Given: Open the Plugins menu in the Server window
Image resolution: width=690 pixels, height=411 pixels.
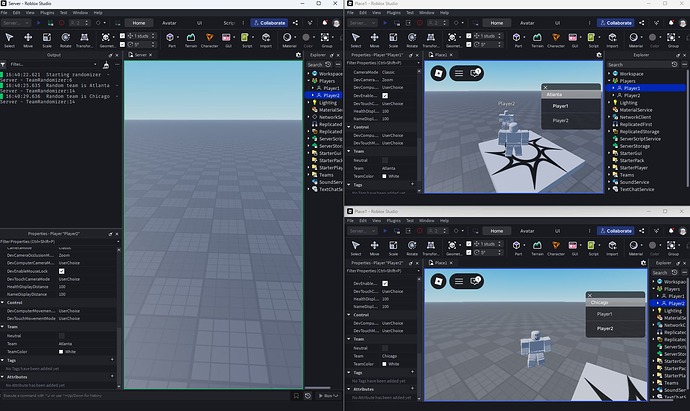Looking at the screenshot, I should click(47, 13).
